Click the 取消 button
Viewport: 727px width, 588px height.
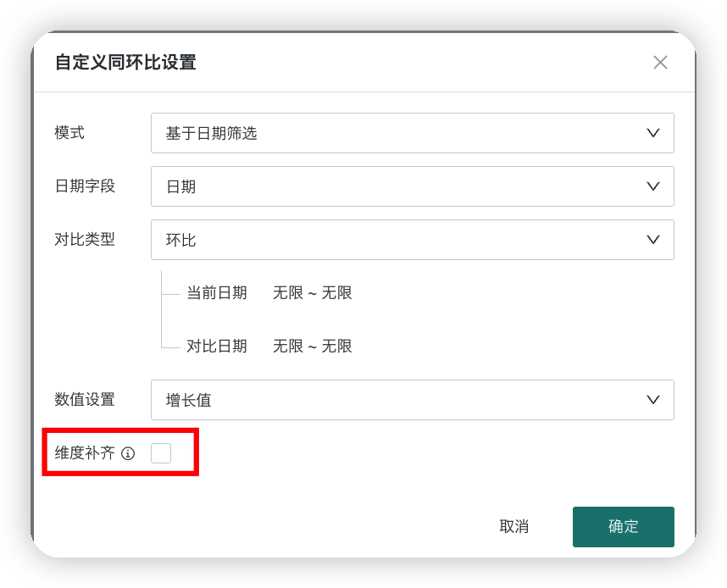pyautogui.click(x=513, y=526)
